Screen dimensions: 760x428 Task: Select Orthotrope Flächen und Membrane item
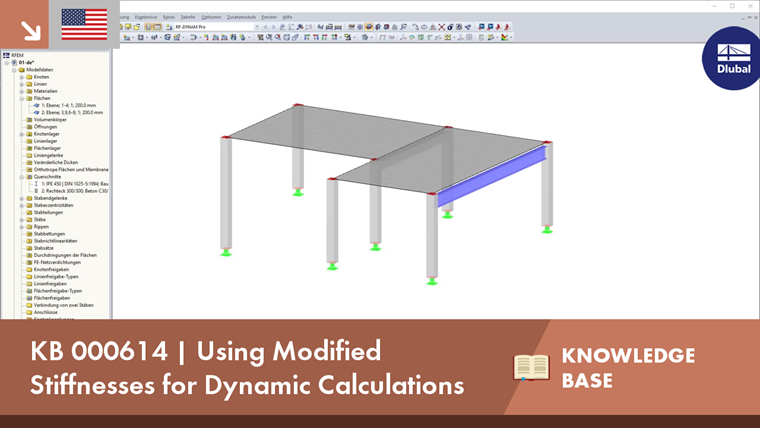(71, 170)
